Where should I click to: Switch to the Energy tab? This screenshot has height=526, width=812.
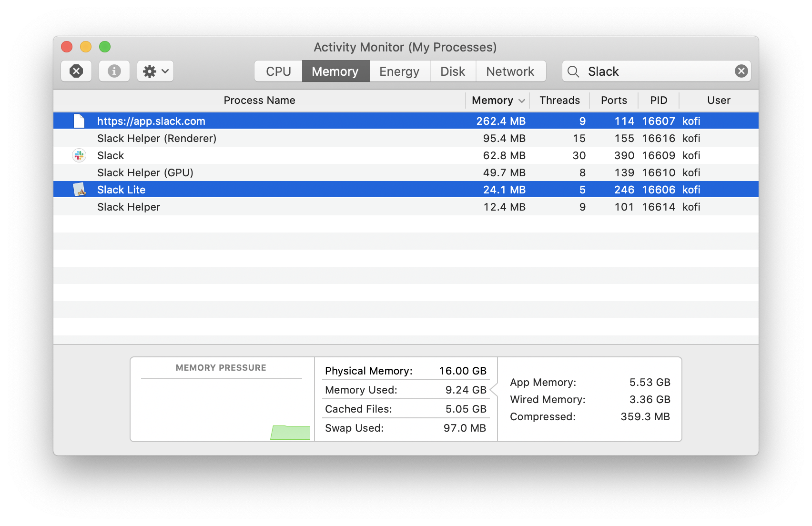click(399, 71)
